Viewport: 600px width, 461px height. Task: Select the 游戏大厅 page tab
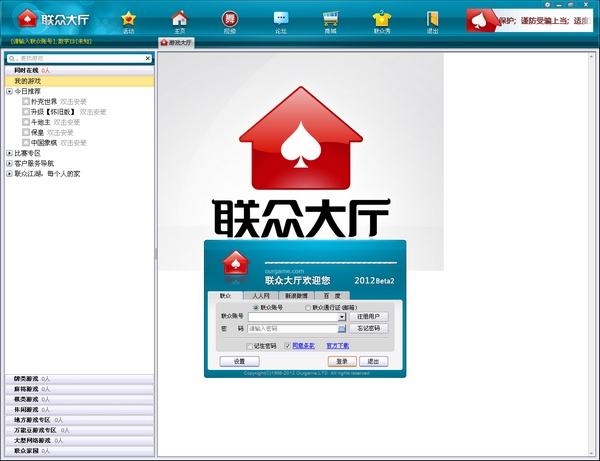[176, 42]
